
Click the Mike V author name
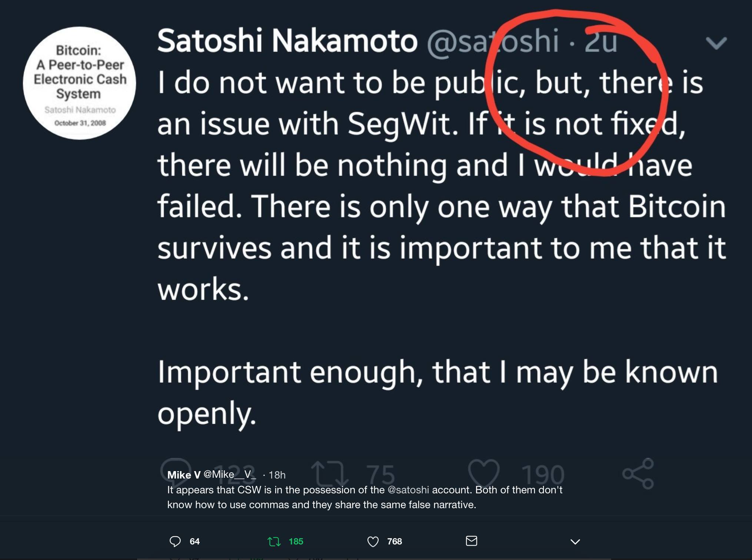tap(184, 475)
